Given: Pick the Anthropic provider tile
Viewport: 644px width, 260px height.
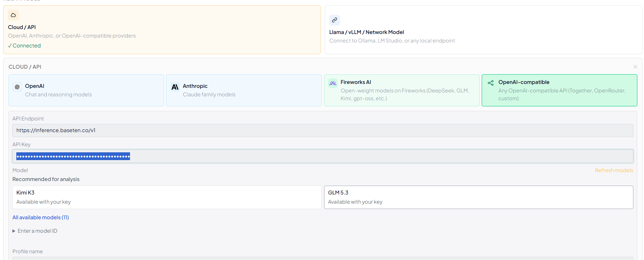Looking at the screenshot, I should pos(244,90).
